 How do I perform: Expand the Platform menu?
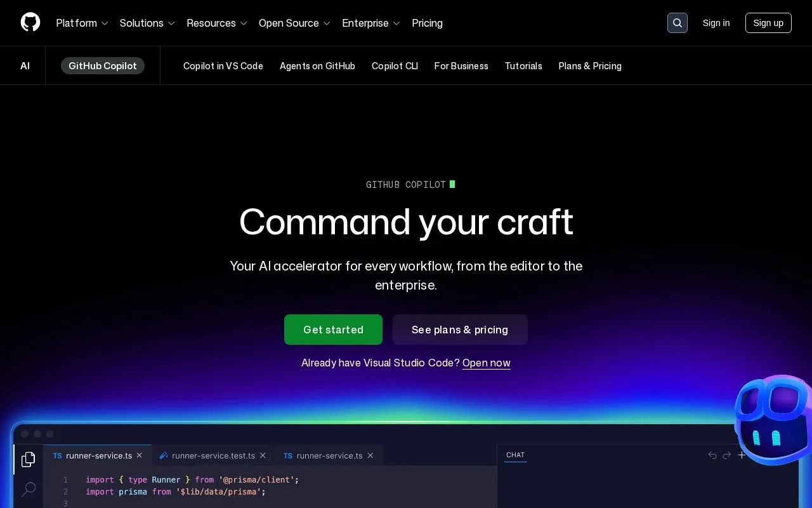tap(82, 23)
